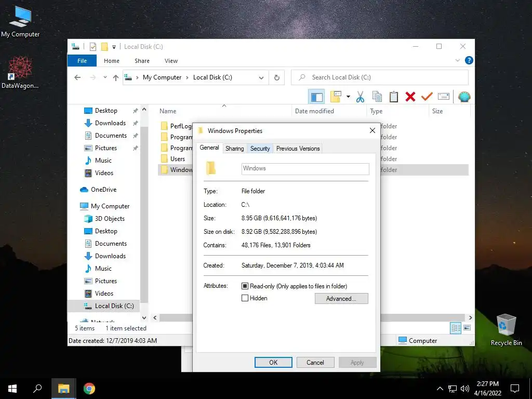
Task: Click the Cut scissors icon
Action: [360, 97]
